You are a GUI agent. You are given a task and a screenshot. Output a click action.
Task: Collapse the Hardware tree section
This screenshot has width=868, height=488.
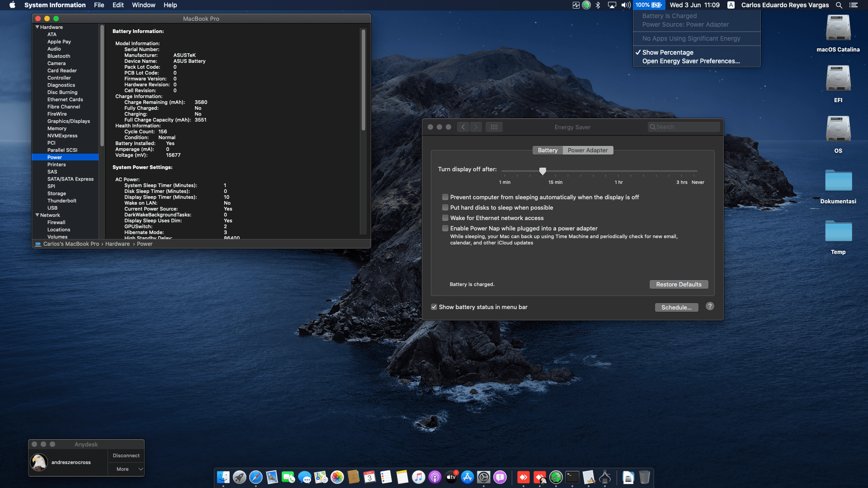[x=37, y=27]
